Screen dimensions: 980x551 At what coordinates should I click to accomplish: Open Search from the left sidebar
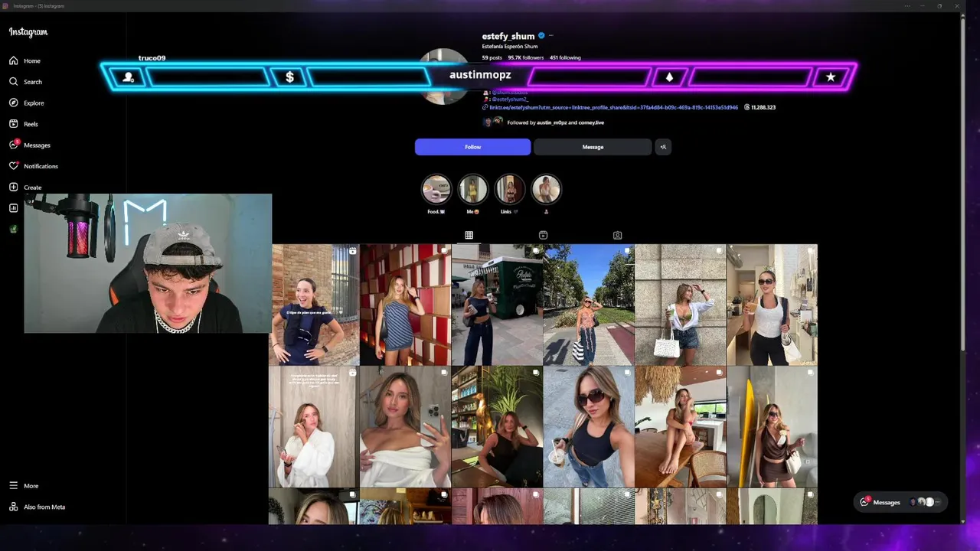click(25, 82)
